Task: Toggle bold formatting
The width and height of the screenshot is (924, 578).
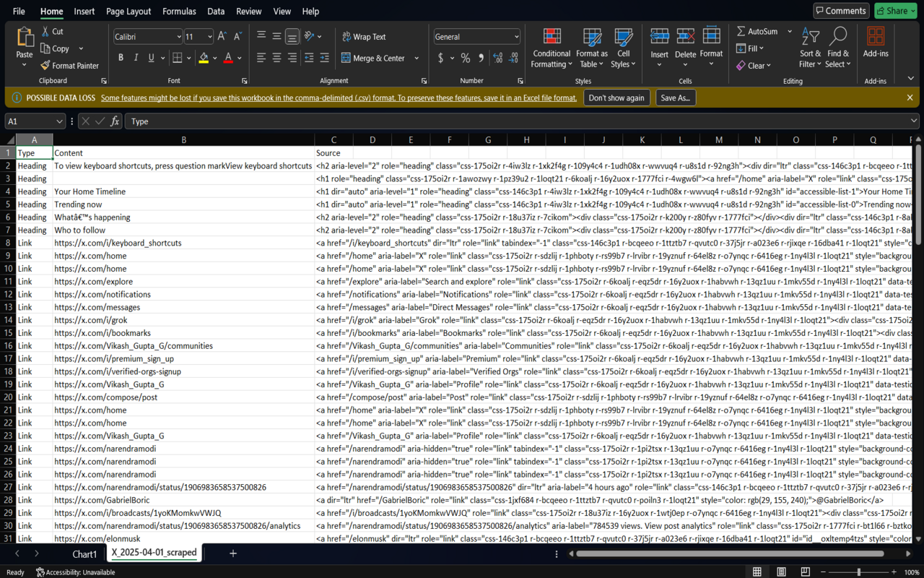Action: pos(121,58)
